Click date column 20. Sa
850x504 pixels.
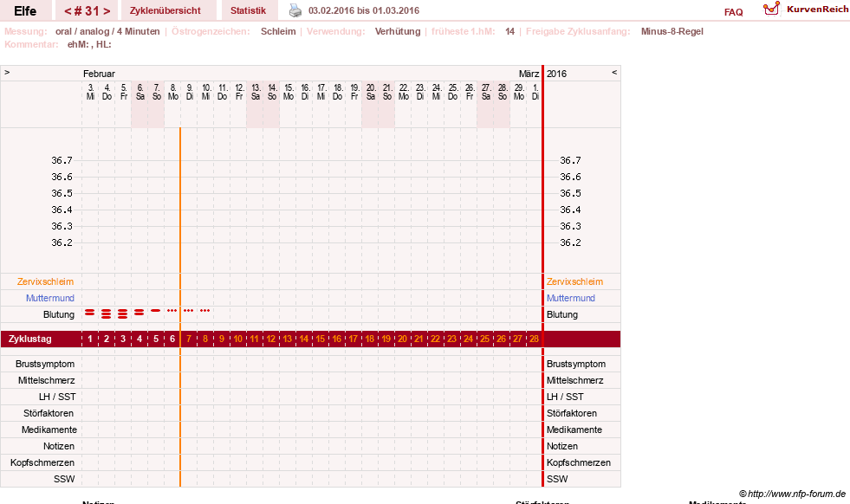[371, 92]
